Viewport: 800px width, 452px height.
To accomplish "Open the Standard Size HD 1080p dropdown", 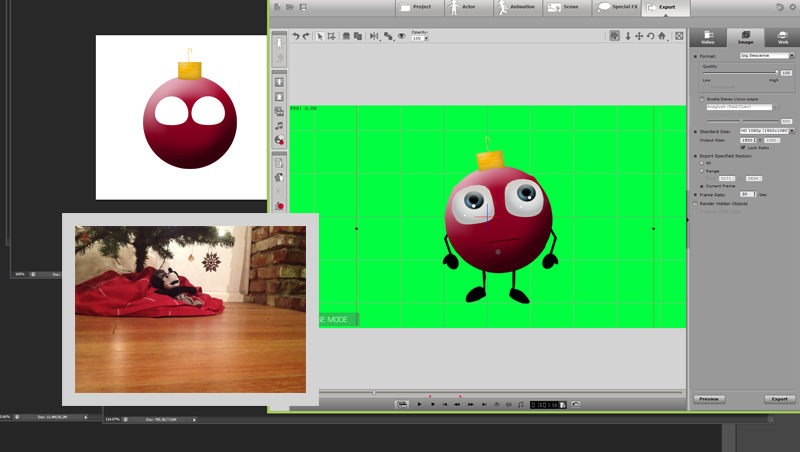I will [765, 131].
